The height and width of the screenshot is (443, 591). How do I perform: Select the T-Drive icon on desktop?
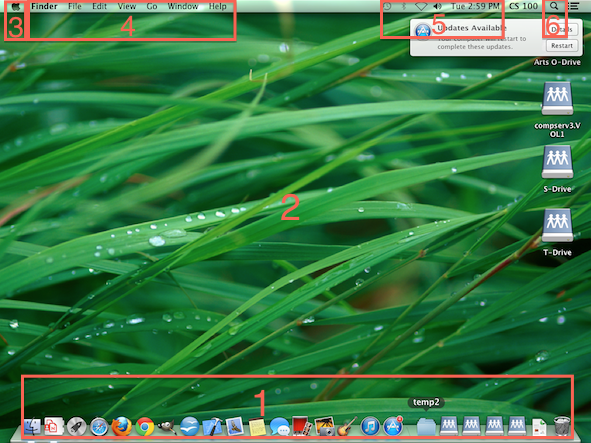point(557,225)
